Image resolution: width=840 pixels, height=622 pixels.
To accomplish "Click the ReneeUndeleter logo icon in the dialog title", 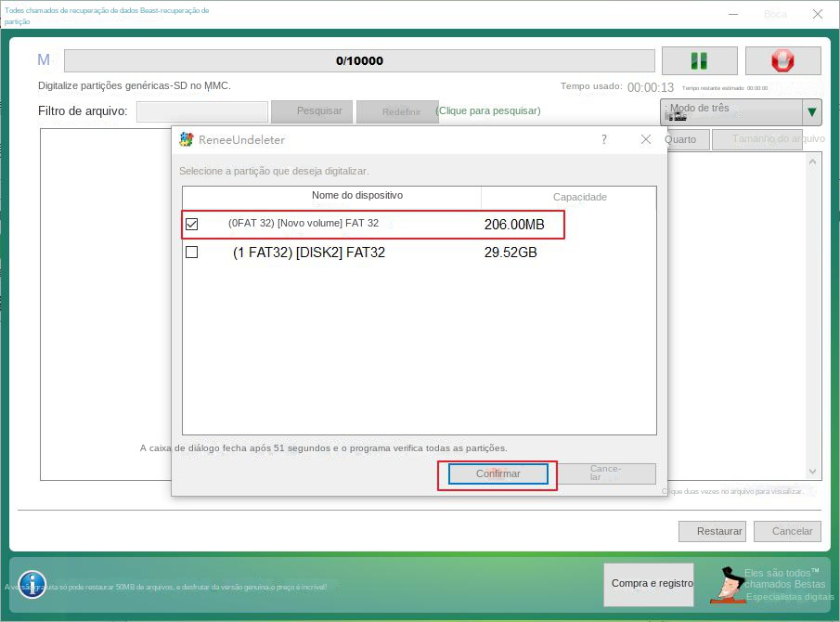I will pyautogui.click(x=186, y=139).
